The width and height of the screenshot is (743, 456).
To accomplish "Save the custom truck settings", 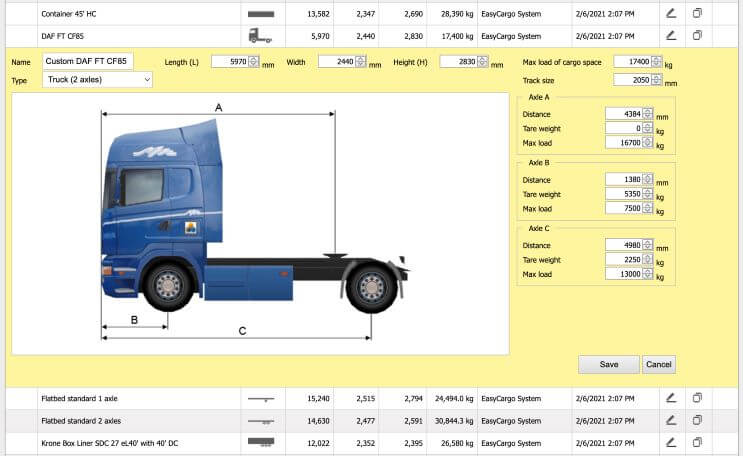I will coord(609,365).
